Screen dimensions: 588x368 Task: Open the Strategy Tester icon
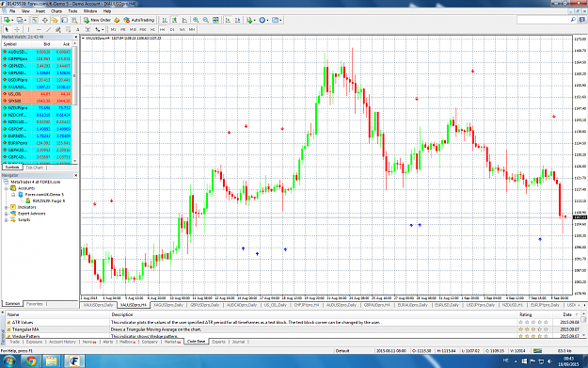pyautogui.click(x=74, y=20)
